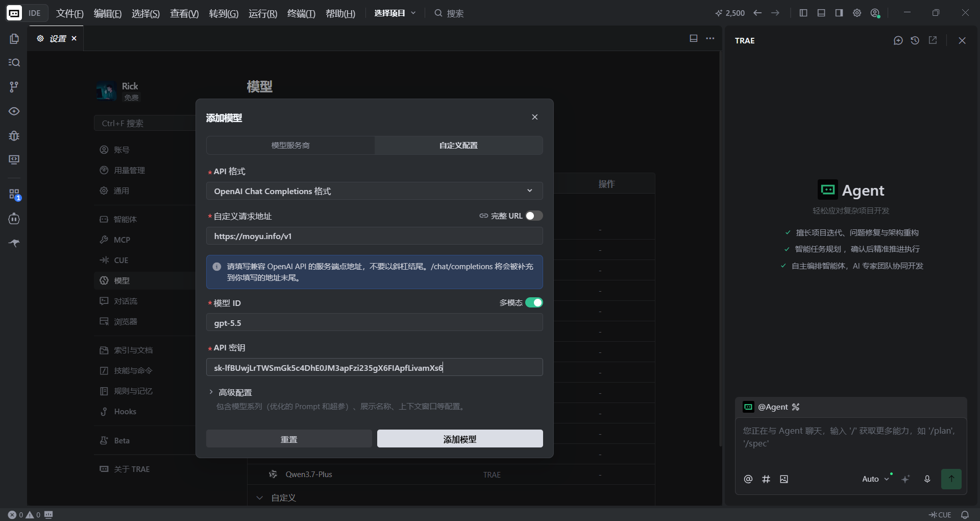Open the 帮助 menu
This screenshot has height=521, width=980.
click(340, 13)
